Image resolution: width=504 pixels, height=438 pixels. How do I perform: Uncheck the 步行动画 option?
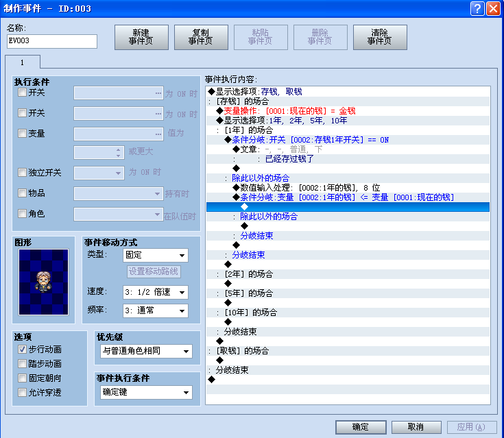point(22,350)
